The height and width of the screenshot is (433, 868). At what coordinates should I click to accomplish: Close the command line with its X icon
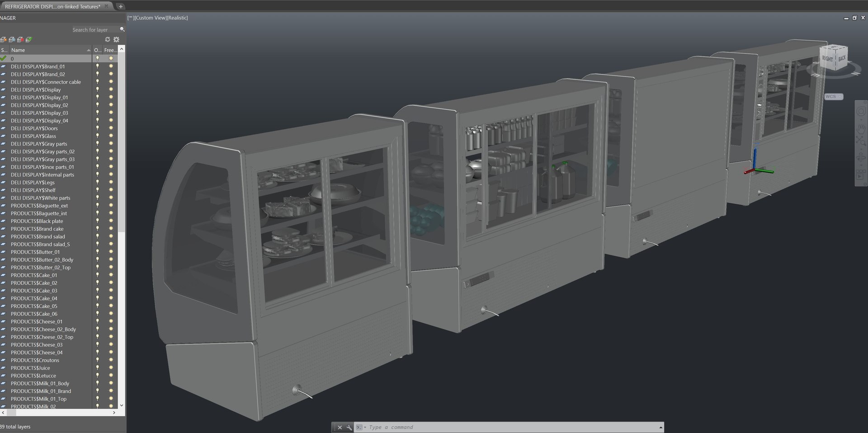pos(340,427)
